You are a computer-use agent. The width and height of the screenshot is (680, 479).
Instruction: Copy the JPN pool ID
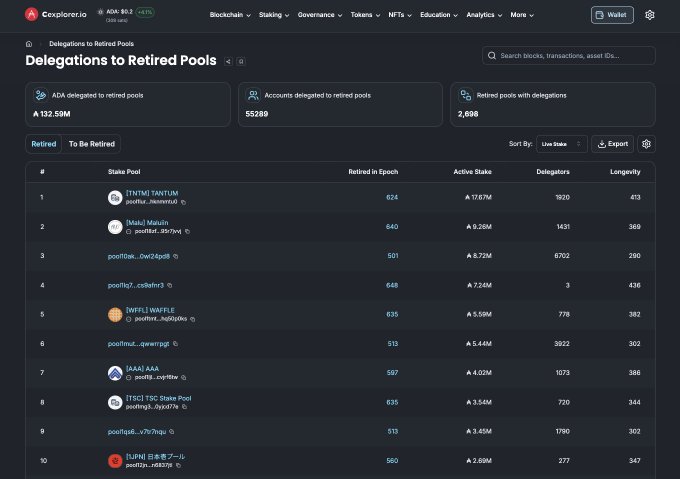click(178, 465)
